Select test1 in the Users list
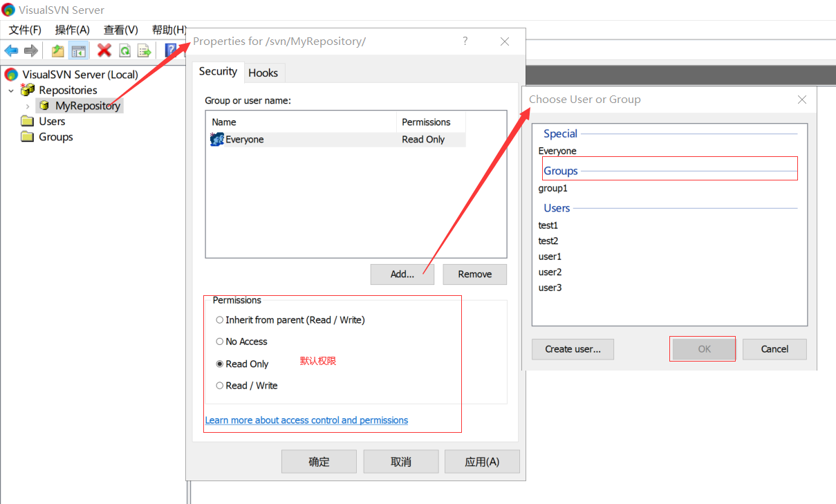 pyautogui.click(x=548, y=225)
